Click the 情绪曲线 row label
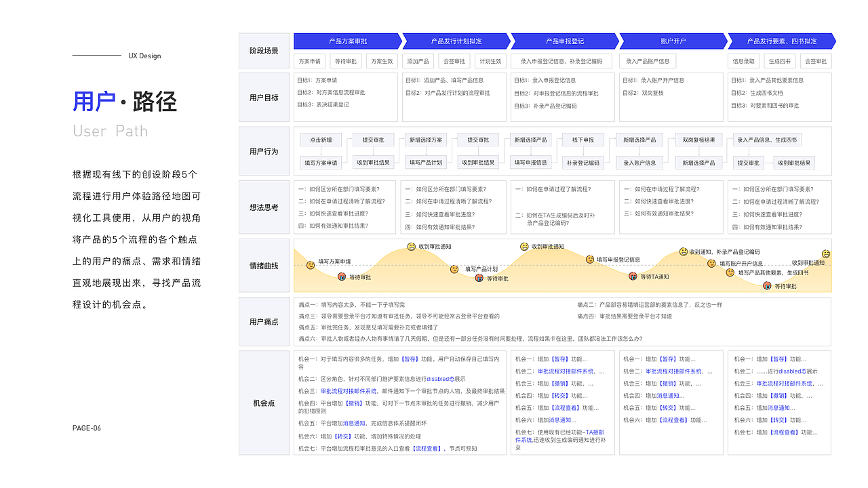Viewport: 868px width, 488px height. (264, 266)
